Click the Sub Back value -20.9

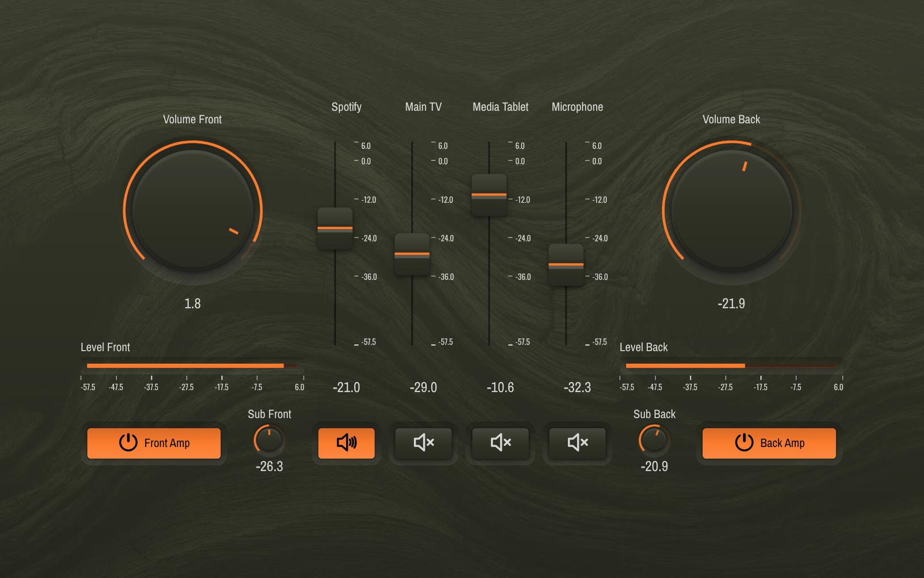(654, 466)
